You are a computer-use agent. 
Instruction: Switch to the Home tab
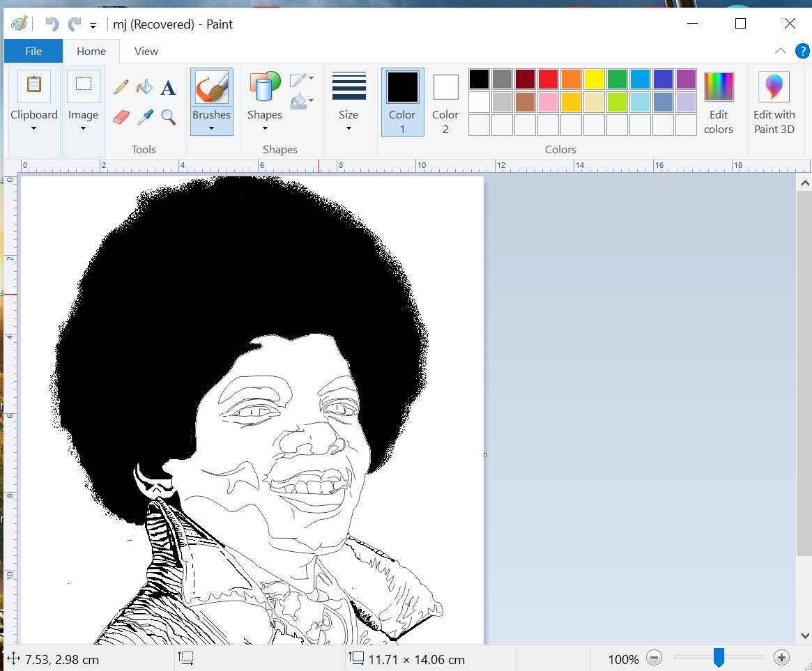91,52
